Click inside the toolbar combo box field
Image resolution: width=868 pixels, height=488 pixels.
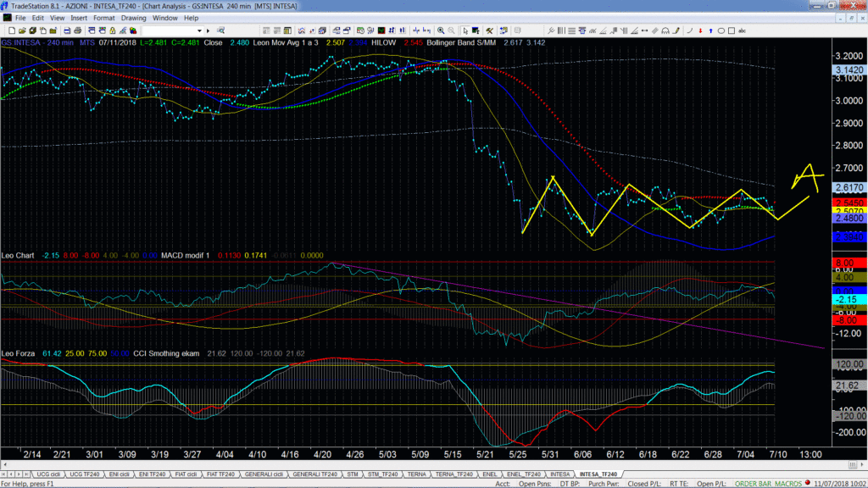(169, 30)
